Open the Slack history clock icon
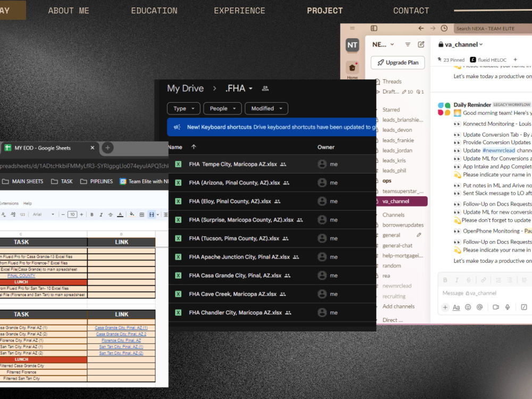Viewport: 532px width, 399px height. [444, 28]
